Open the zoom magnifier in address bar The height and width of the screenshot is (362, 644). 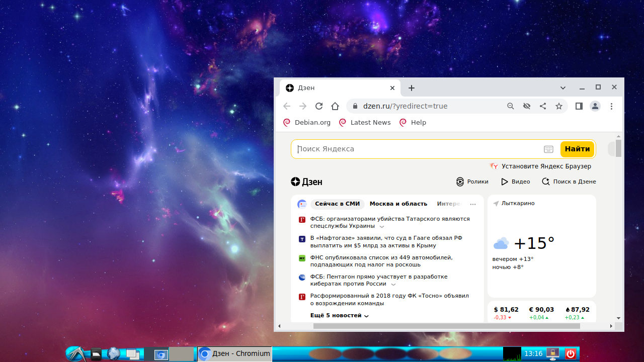tap(511, 106)
